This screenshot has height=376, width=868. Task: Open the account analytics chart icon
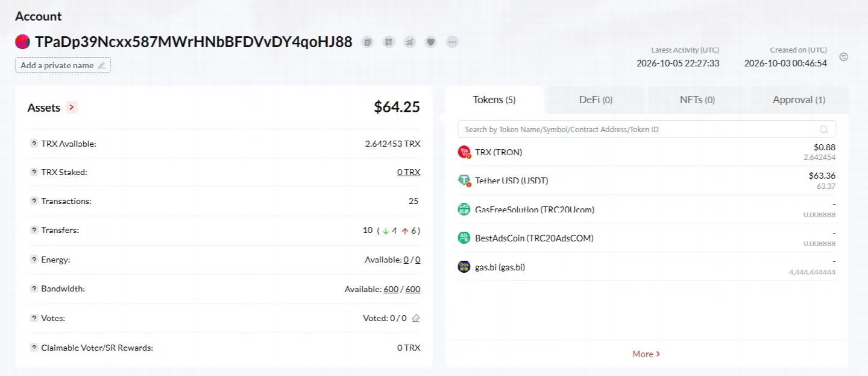410,42
